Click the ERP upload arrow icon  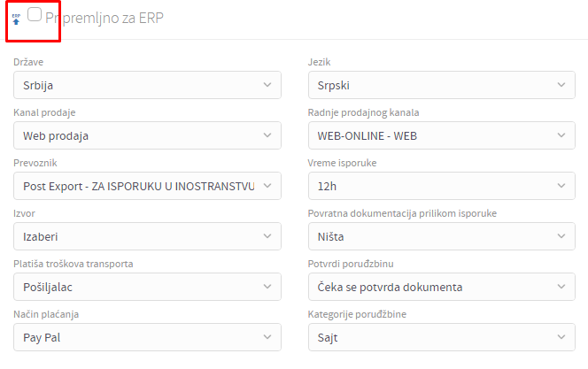pyautogui.click(x=16, y=18)
